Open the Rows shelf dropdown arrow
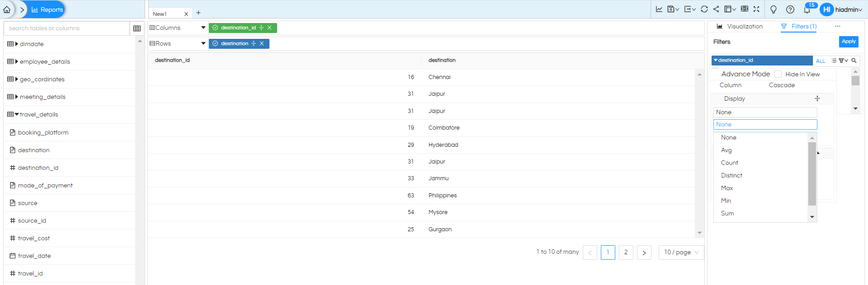This screenshot has width=868, height=285. pyautogui.click(x=203, y=43)
